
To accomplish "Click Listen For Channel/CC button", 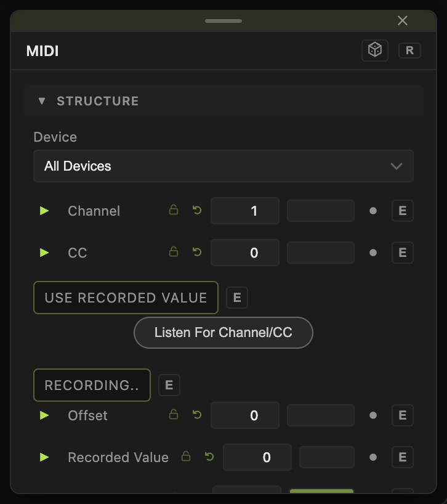I will pyautogui.click(x=223, y=333).
